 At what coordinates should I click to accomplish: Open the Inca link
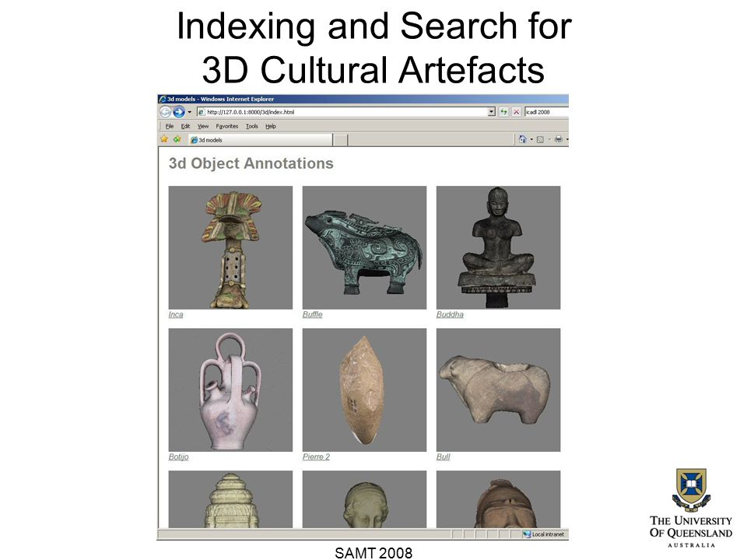tap(176, 314)
